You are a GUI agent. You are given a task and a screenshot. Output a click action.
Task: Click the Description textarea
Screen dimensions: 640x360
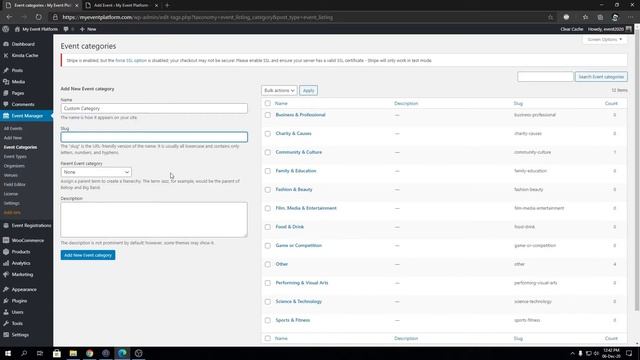(x=154, y=220)
